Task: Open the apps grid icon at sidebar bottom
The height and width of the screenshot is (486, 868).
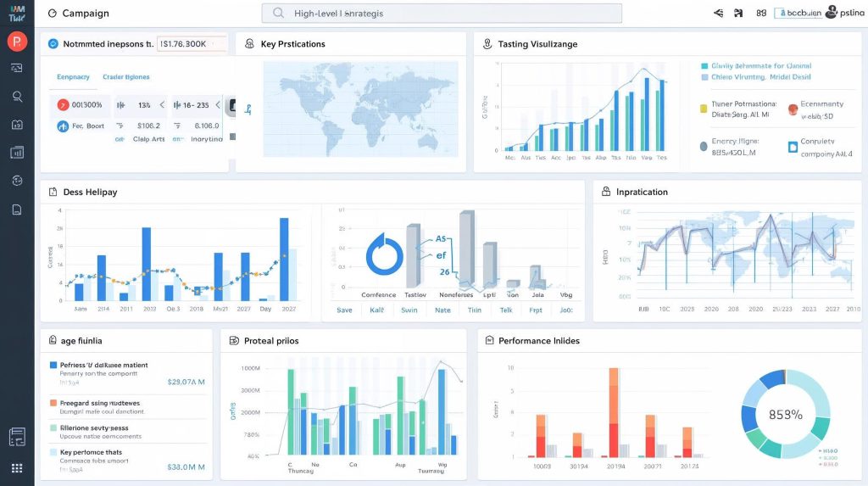Action: [17, 468]
